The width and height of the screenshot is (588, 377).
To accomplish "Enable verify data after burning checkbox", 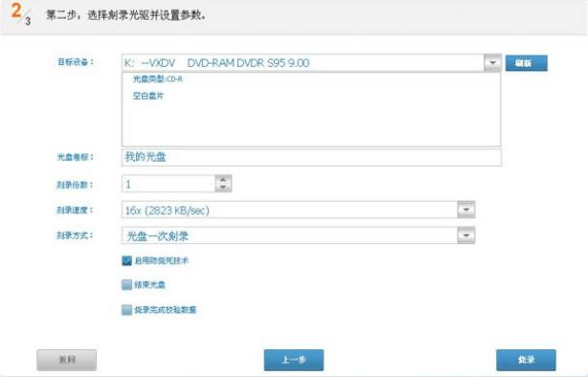I will (x=126, y=310).
